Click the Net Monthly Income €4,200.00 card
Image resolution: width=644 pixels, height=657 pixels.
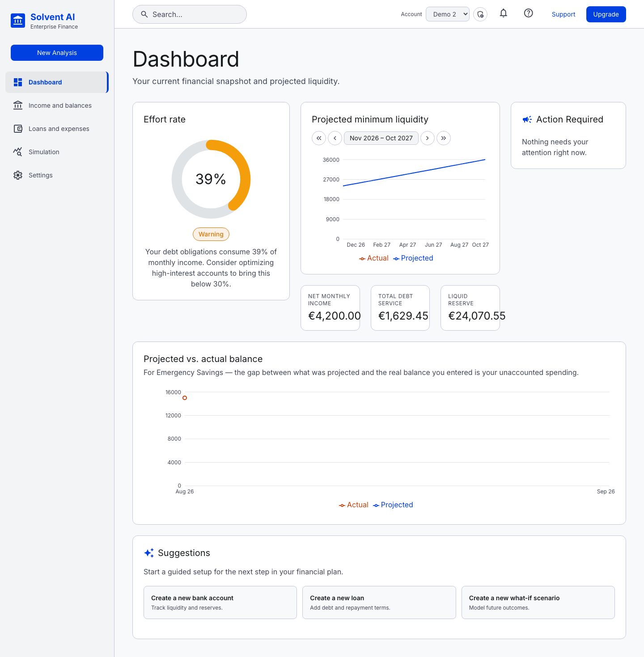330,308
